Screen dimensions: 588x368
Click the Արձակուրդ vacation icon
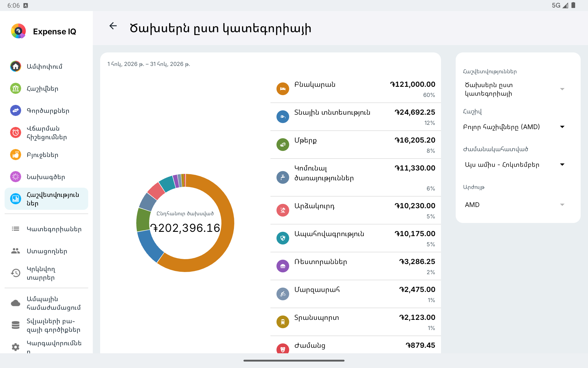click(x=283, y=210)
